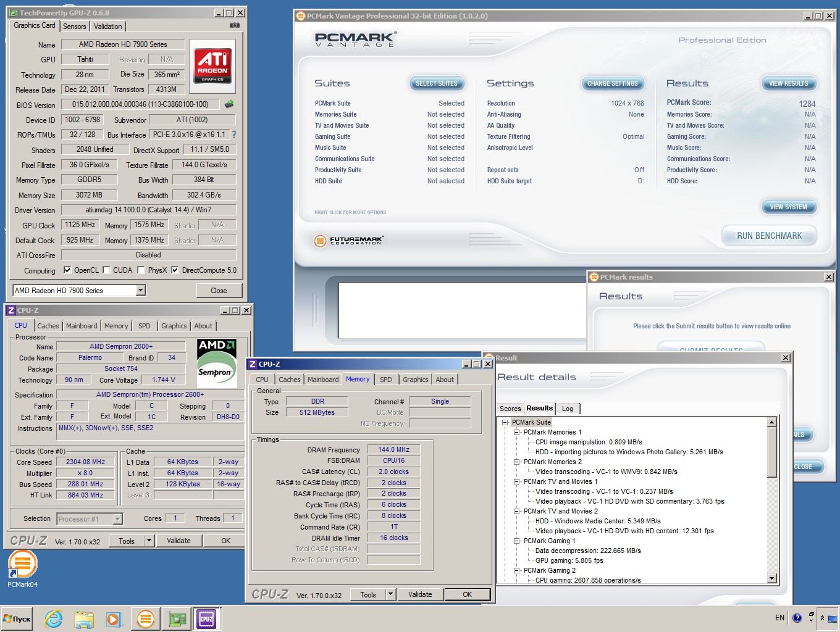Switch to GPU-Z taskbar icon
This screenshot has width=840, height=632.
pos(177,618)
